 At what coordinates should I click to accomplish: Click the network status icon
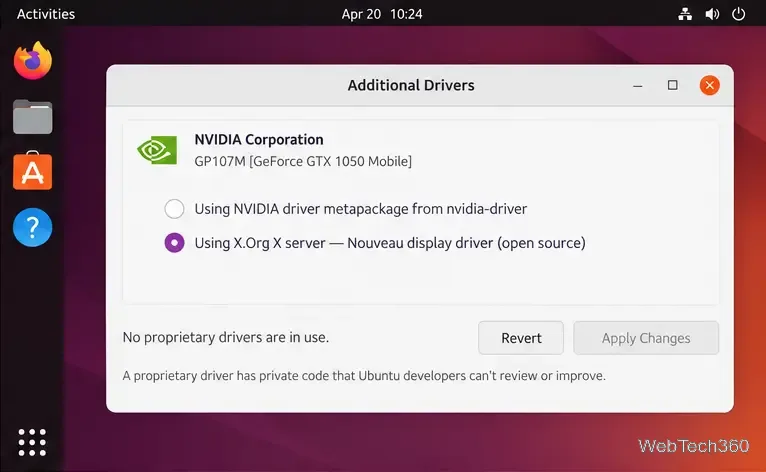click(685, 14)
